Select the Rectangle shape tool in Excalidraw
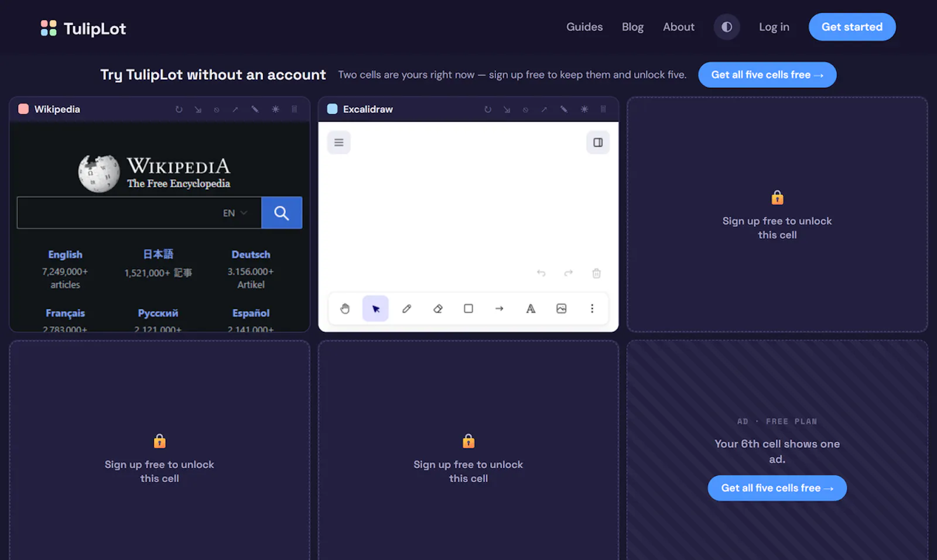937x560 pixels. [x=468, y=308]
